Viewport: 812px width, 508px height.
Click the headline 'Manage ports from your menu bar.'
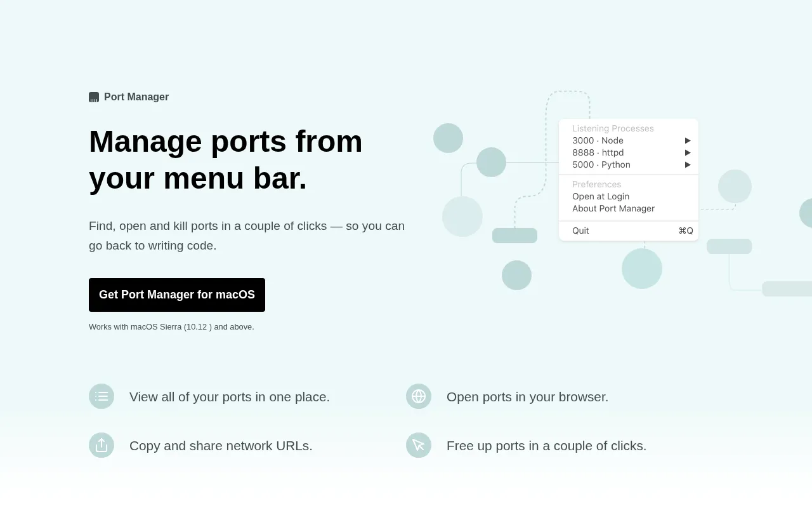coord(226,159)
